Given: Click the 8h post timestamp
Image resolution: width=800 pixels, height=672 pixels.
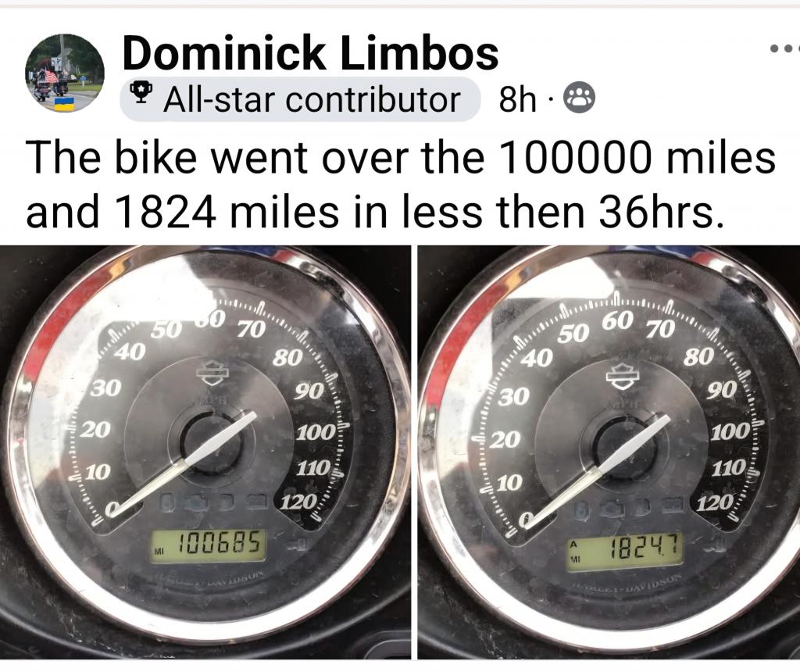Looking at the screenshot, I should coord(517,99).
